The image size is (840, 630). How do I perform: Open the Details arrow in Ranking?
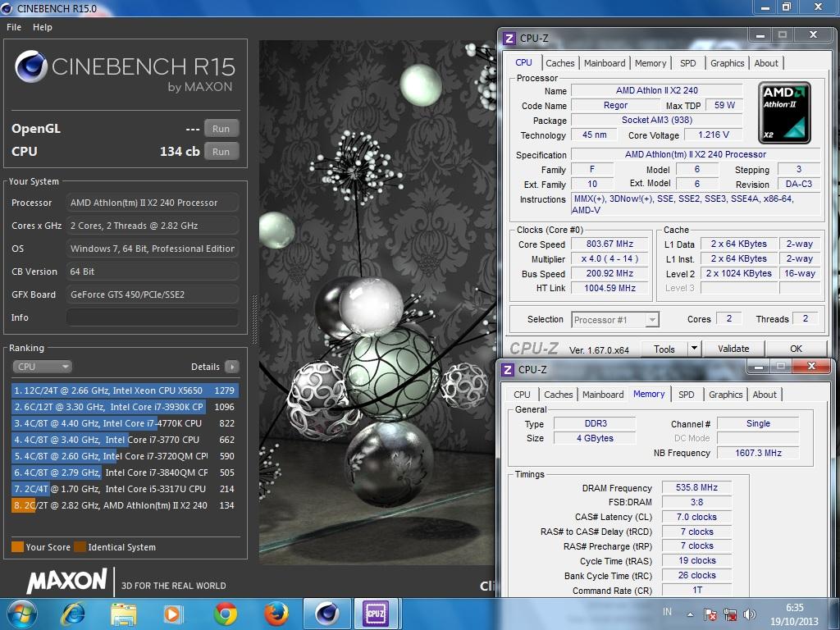[232, 367]
